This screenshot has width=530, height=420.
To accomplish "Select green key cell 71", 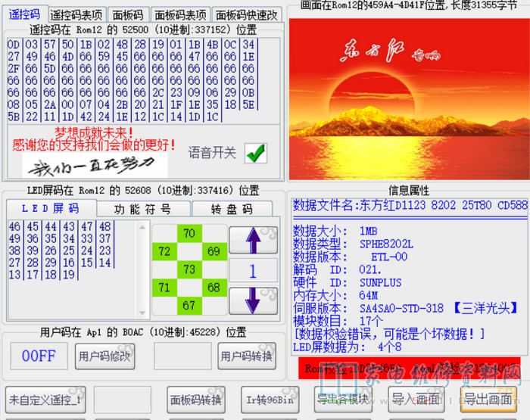I will point(164,288).
